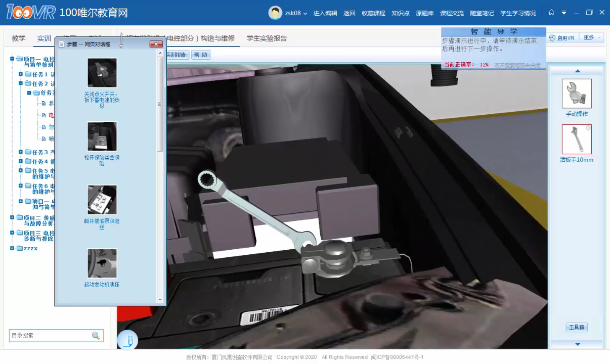The image size is (610, 364).
Task: Open the 学生实验报告 tab
Action: click(x=267, y=38)
